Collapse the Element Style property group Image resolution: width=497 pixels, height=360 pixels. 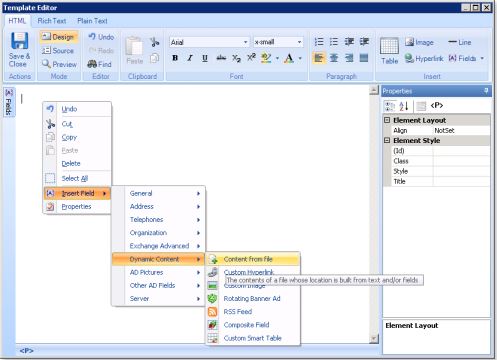tap(387, 140)
